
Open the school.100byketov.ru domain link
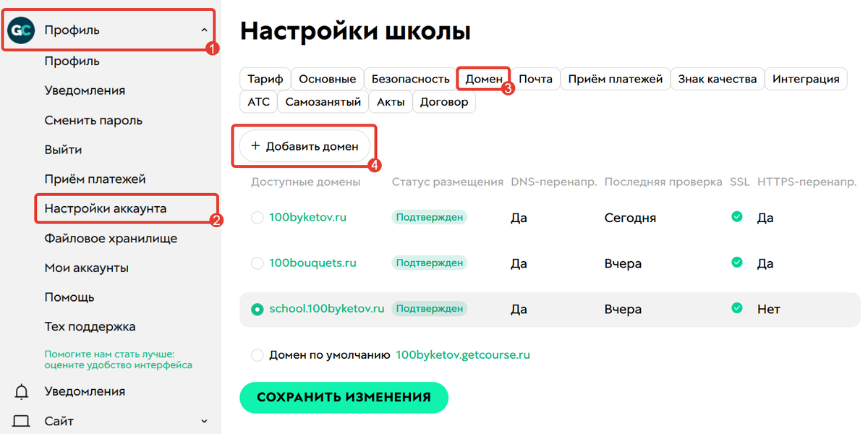pos(326,308)
